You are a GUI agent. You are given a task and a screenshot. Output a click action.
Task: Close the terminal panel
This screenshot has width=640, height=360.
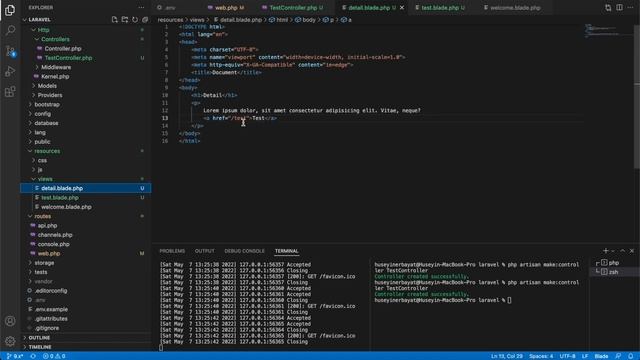click(632, 251)
